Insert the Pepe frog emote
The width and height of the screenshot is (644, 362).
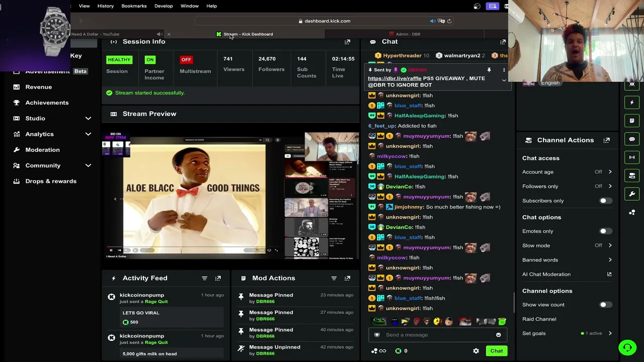[379, 322]
